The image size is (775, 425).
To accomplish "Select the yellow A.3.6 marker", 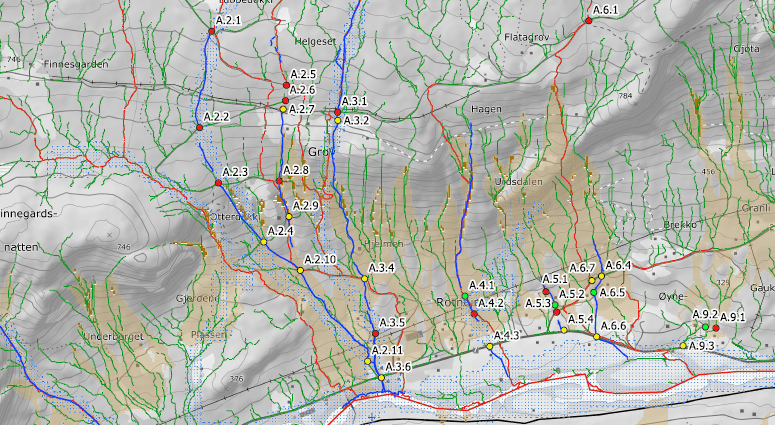I will [382, 378].
